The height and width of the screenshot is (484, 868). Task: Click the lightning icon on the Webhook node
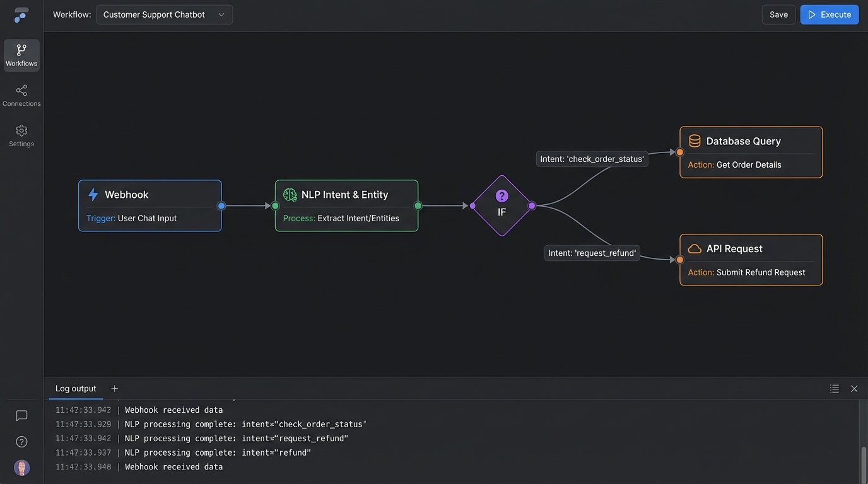[x=94, y=194]
